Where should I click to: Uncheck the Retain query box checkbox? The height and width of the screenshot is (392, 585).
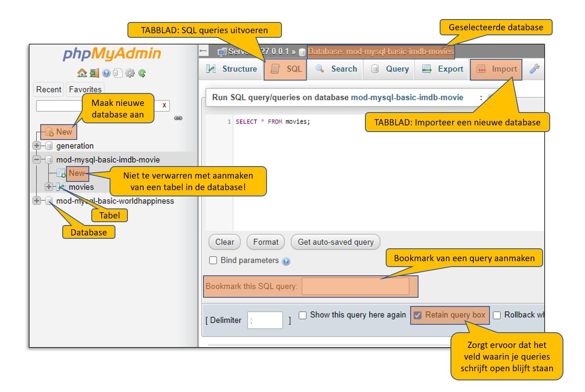418,315
